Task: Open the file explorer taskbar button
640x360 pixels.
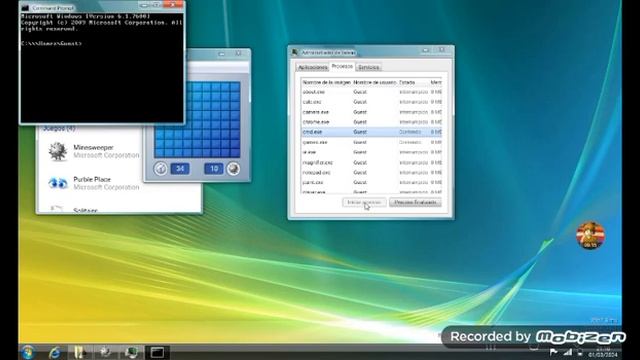Action: 79,352
